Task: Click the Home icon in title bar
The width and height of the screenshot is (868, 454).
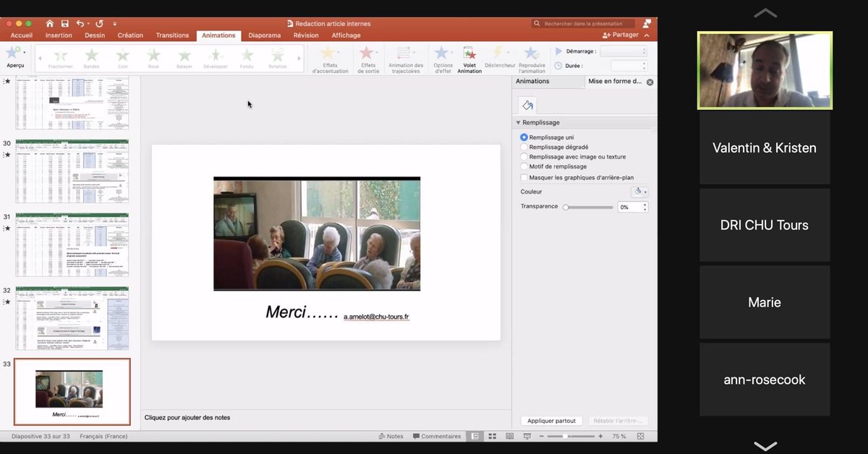Action: click(50, 24)
